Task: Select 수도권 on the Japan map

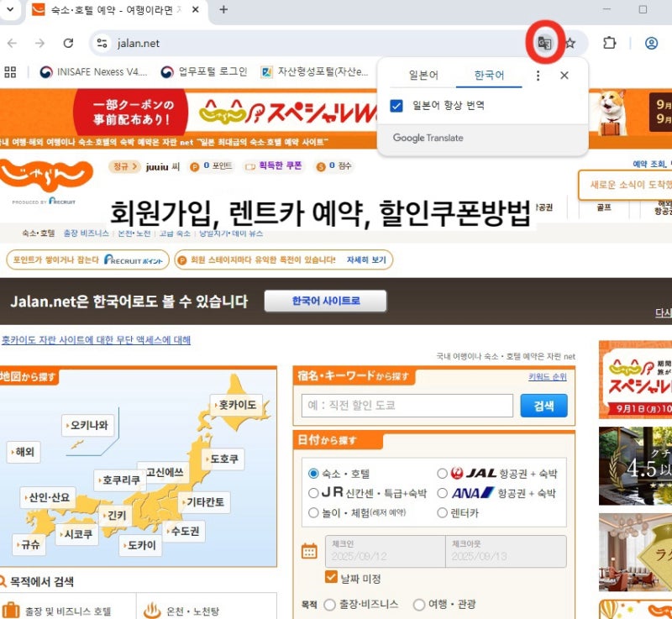Action: click(x=183, y=531)
